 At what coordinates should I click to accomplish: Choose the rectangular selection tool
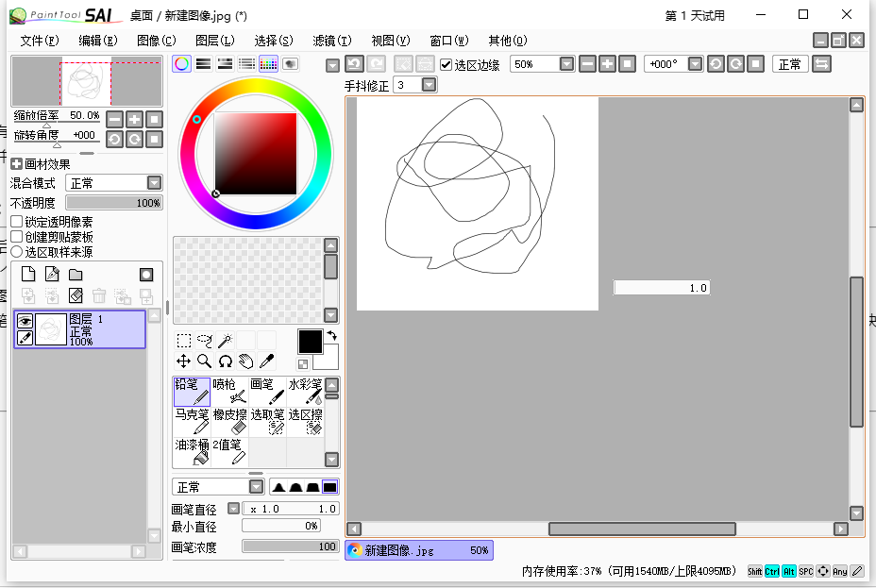pos(184,341)
